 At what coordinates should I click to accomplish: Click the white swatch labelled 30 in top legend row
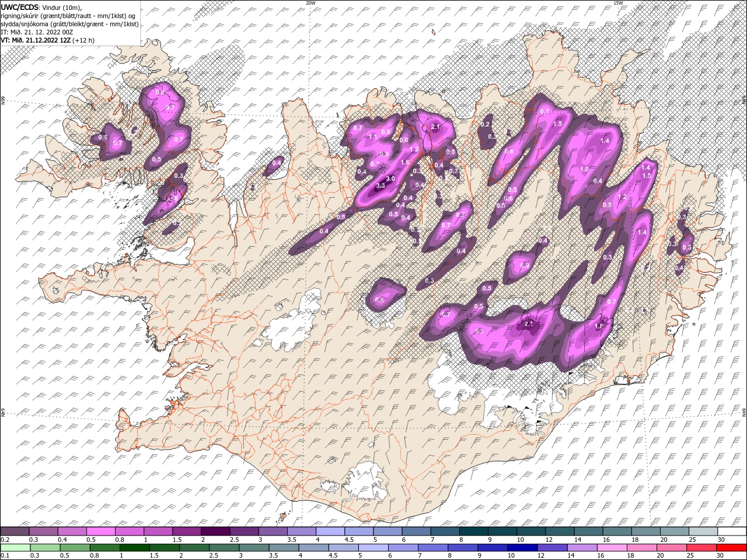731,531
